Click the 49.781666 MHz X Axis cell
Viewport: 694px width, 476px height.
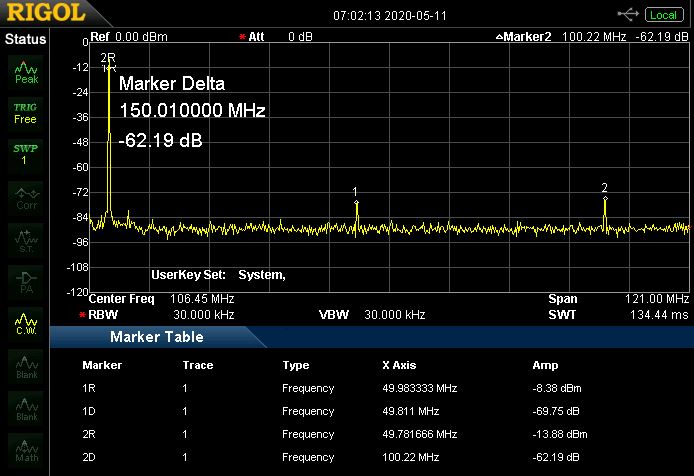[x=420, y=434]
